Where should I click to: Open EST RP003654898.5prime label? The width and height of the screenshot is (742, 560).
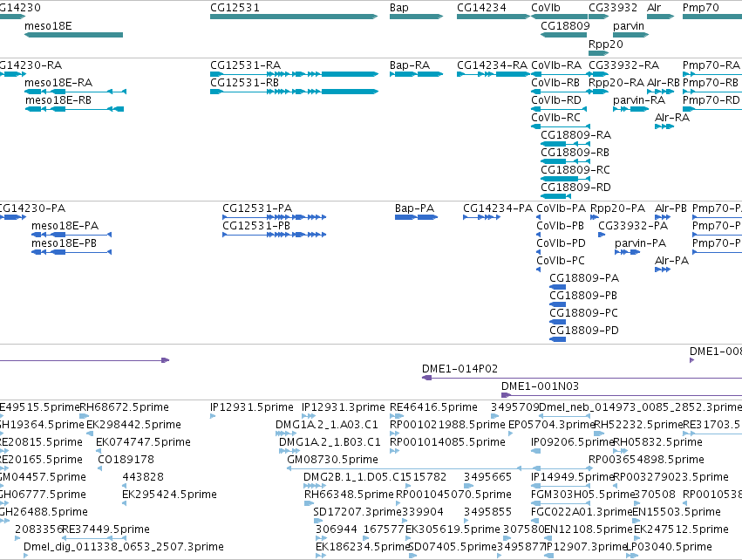tap(646, 460)
